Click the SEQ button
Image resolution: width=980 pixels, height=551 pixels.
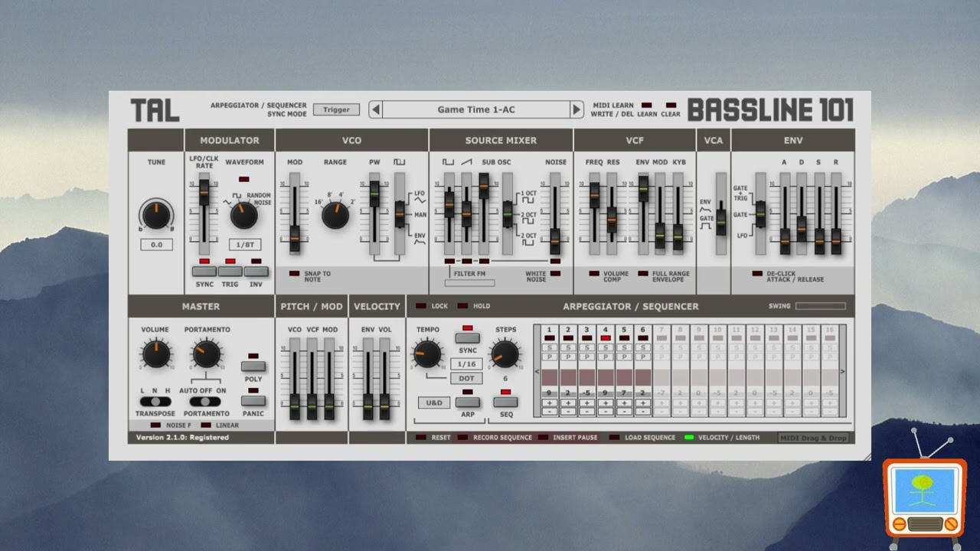[x=505, y=402]
